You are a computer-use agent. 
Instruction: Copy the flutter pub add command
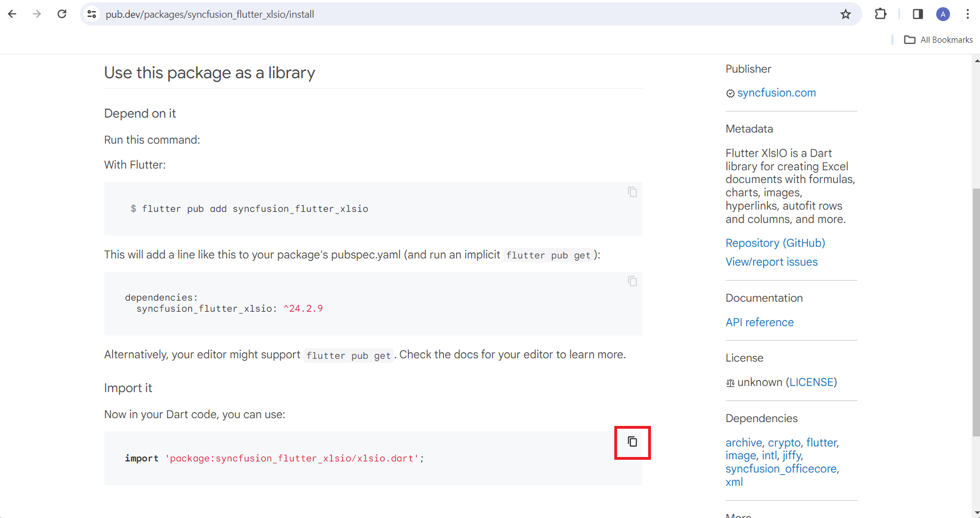(x=632, y=192)
